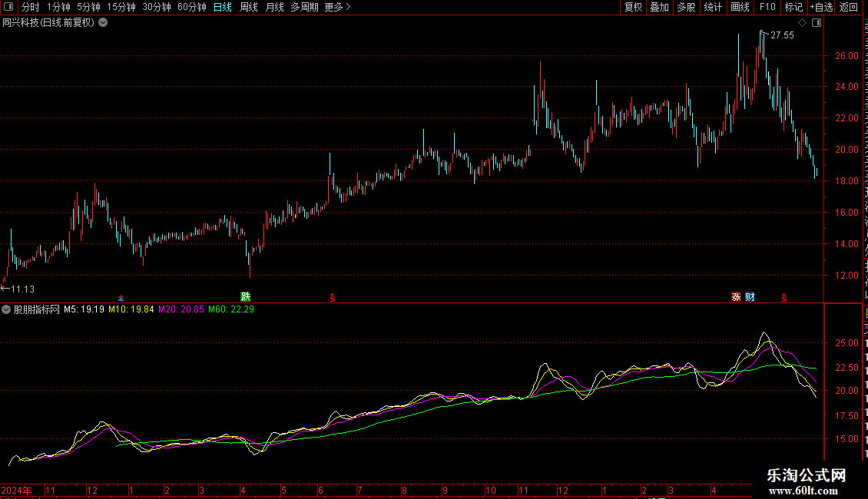Click the 返回 back button
This screenshot has height=499, width=868.
tap(849, 7)
